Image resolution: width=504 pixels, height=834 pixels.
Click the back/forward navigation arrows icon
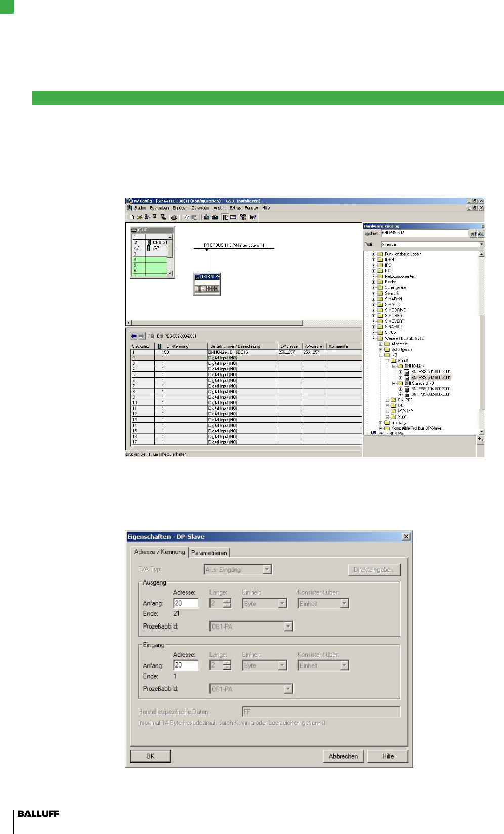pos(137,336)
